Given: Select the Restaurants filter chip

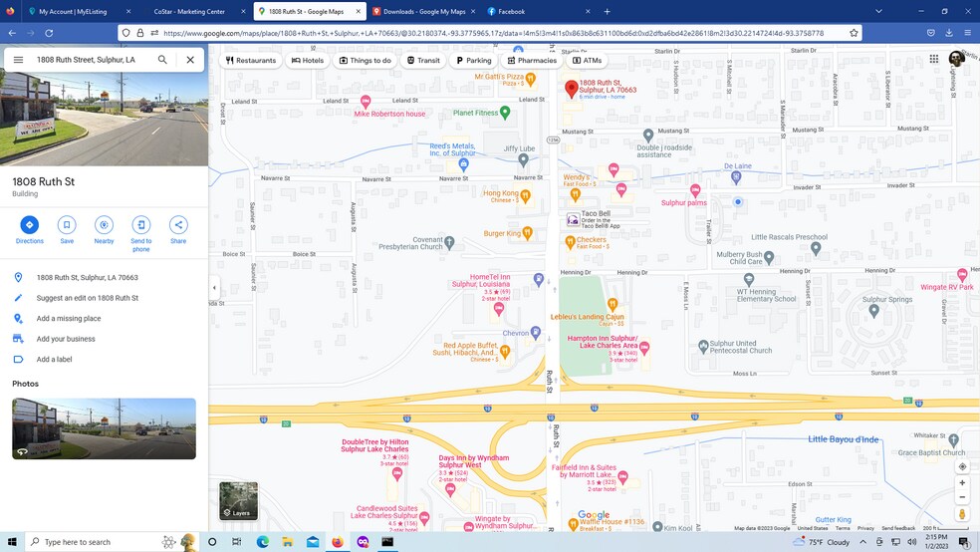Looking at the screenshot, I should point(251,60).
